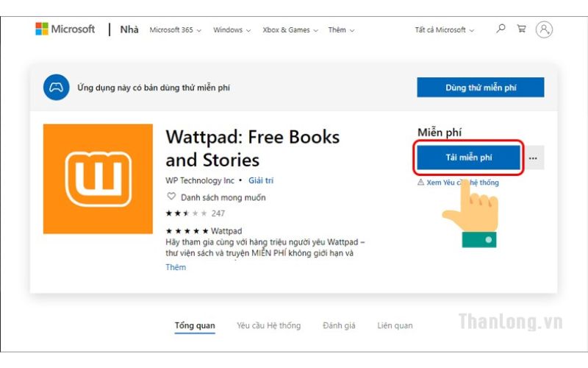Click the game controller icon
Screen dimensions: 588x368
pos(56,88)
